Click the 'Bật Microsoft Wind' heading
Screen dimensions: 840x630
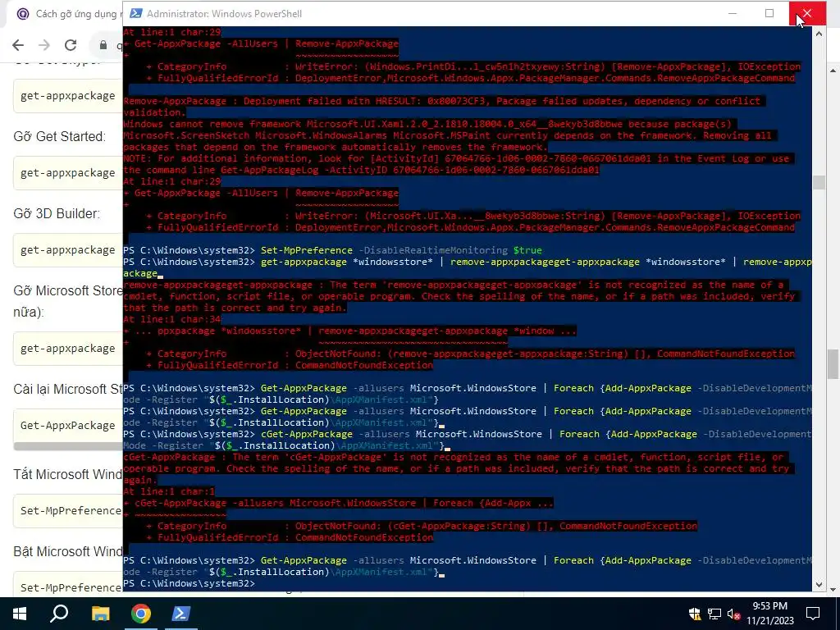(68, 552)
